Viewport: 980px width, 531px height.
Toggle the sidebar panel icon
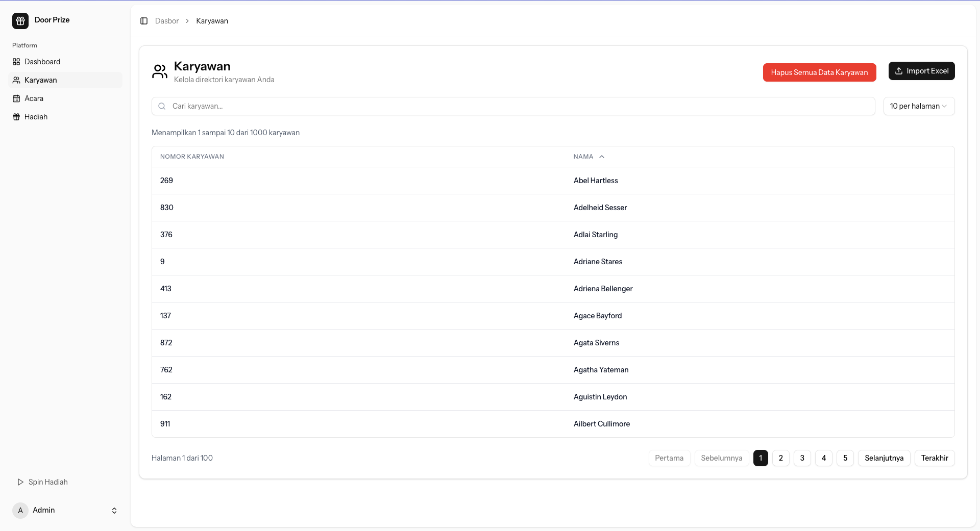[x=144, y=21]
